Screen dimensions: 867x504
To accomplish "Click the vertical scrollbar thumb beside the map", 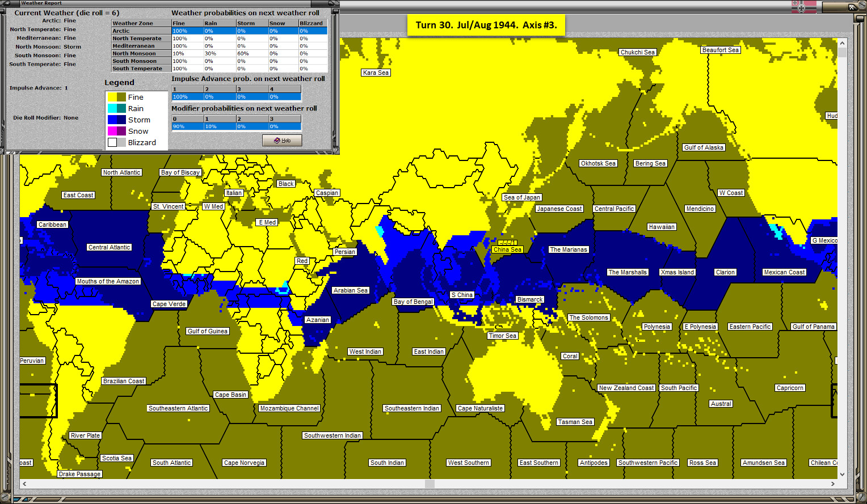I will tap(842, 53).
